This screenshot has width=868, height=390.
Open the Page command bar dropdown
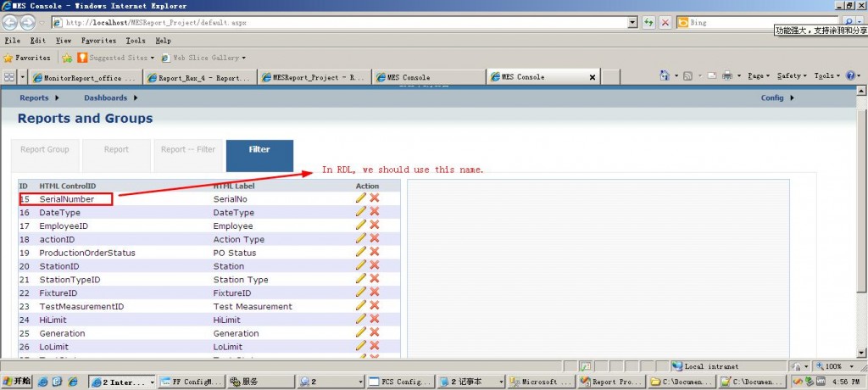click(x=758, y=76)
